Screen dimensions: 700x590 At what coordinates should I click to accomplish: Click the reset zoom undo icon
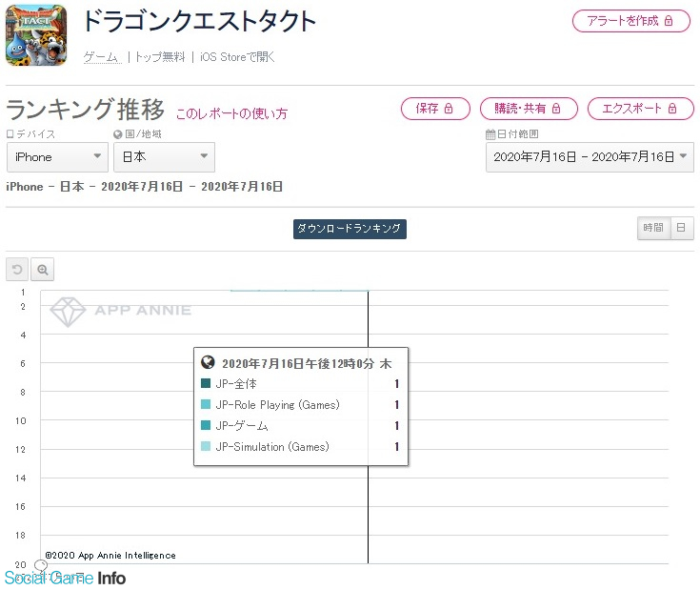click(17, 270)
